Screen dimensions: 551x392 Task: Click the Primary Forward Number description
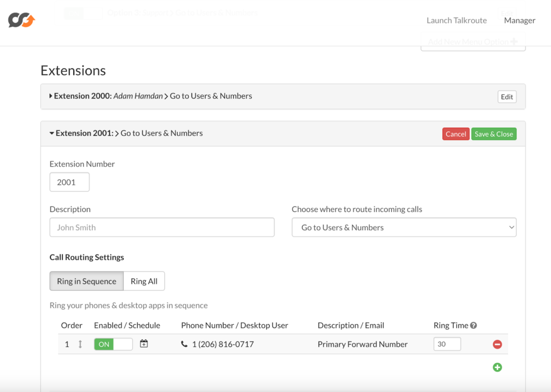[x=363, y=344]
